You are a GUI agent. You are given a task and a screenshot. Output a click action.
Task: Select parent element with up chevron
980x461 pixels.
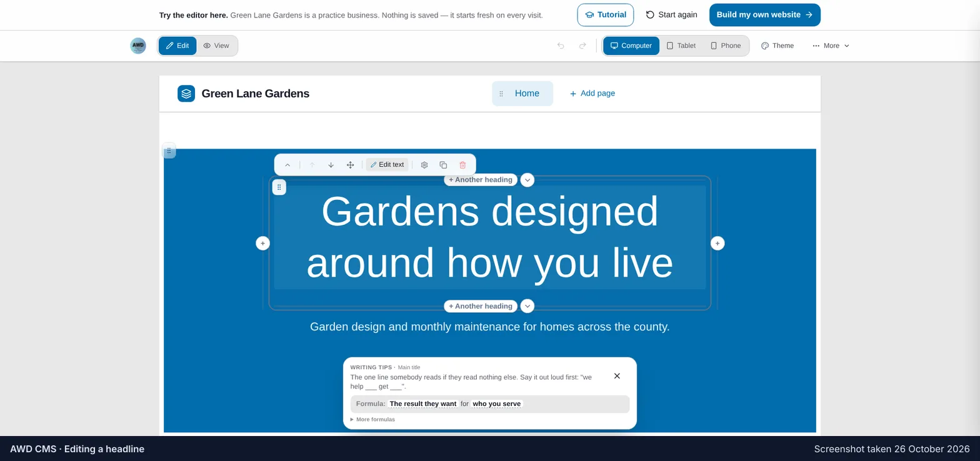(x=287, y=165)
